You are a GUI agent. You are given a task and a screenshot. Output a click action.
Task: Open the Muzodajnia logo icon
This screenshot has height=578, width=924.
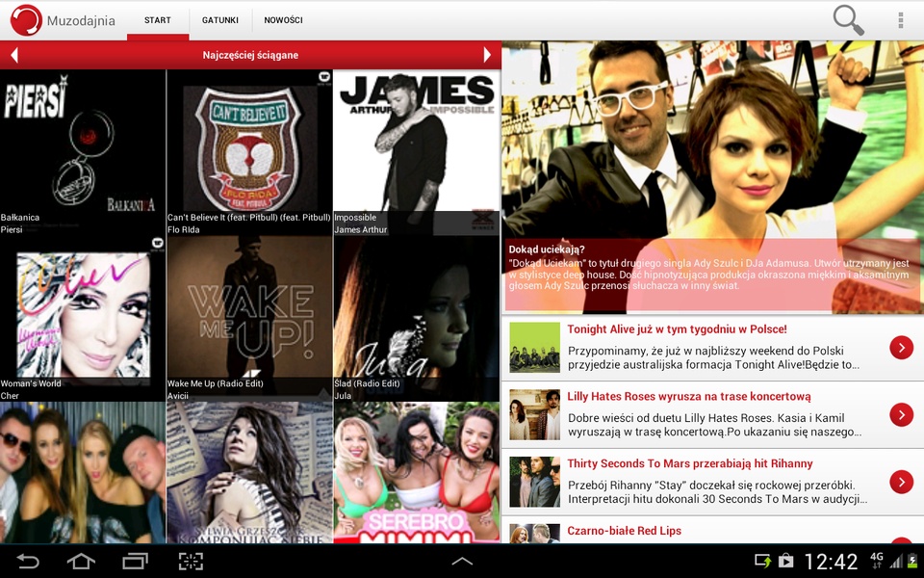coord(26,20)
